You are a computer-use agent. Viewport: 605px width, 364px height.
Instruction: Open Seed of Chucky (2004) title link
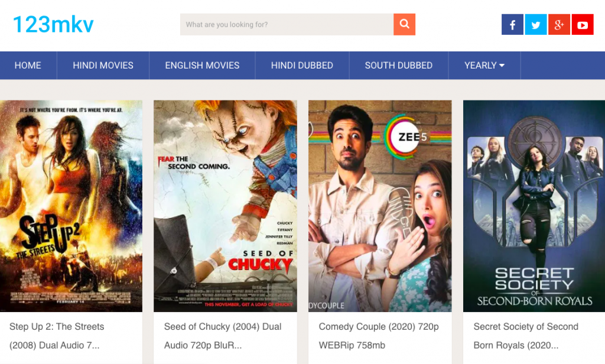(223, 327)
